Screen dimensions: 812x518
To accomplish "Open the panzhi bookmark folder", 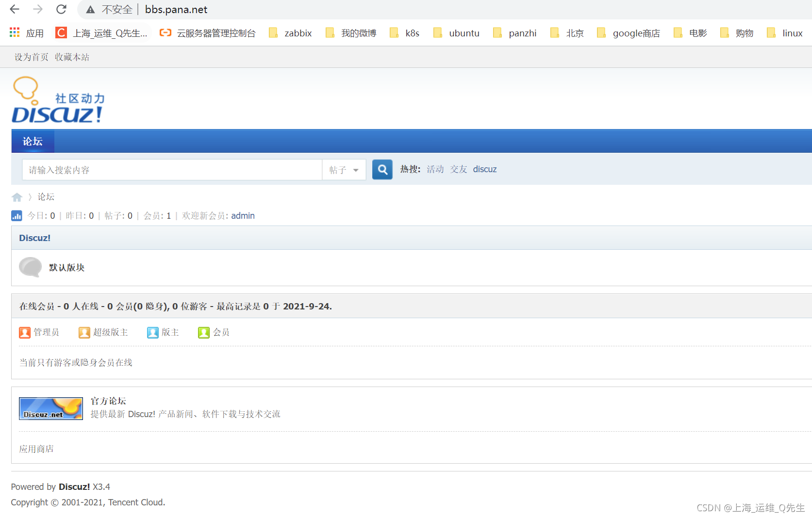I will point(515,33).
